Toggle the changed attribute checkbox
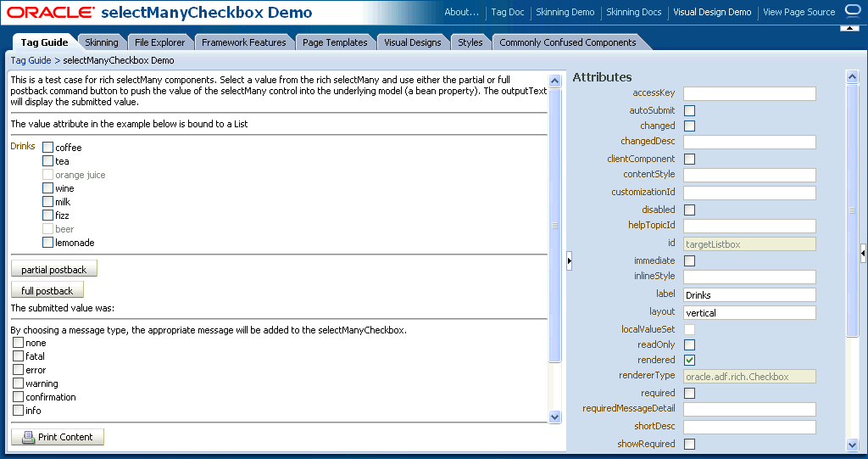The width and height of the screenshot is (868, 459). pos(690,126)
